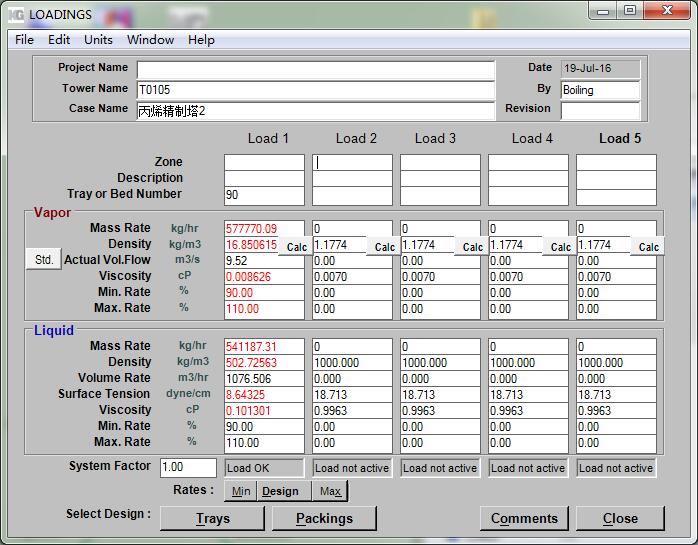This screenshot has height=545, width=698.
Task: Click Load 3 surface tension 18.713 field
Action: [440, 395]
